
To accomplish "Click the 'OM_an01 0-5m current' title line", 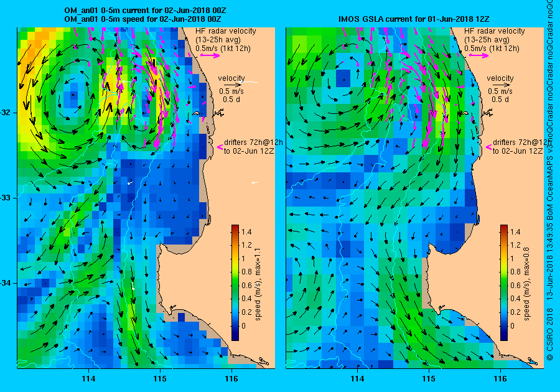I will coord(145,11).
